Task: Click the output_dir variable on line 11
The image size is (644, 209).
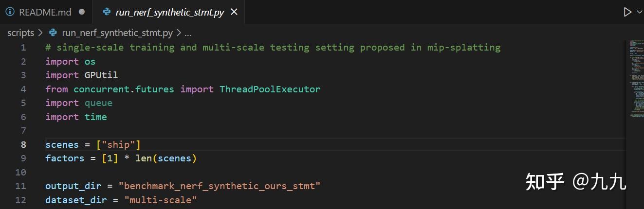Action: pyautogui.click(x=73, y=186)
